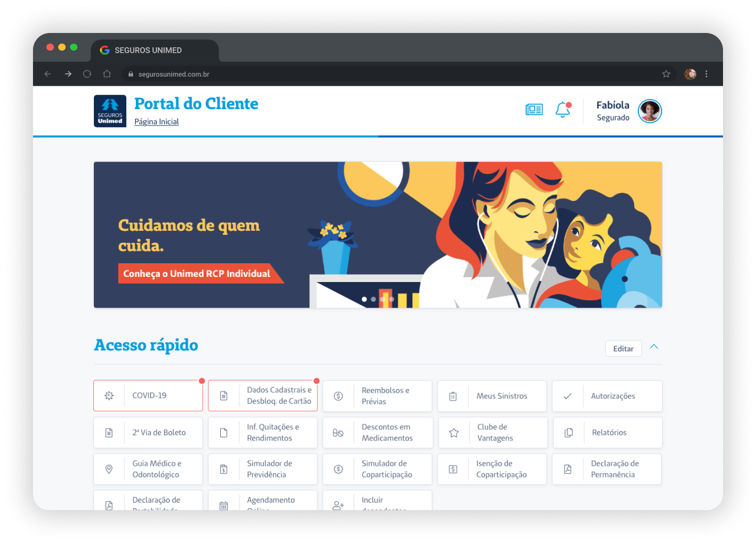Reload page using browser refresh icon
Screen dimensions: 756x543
[x=87, y=74]
